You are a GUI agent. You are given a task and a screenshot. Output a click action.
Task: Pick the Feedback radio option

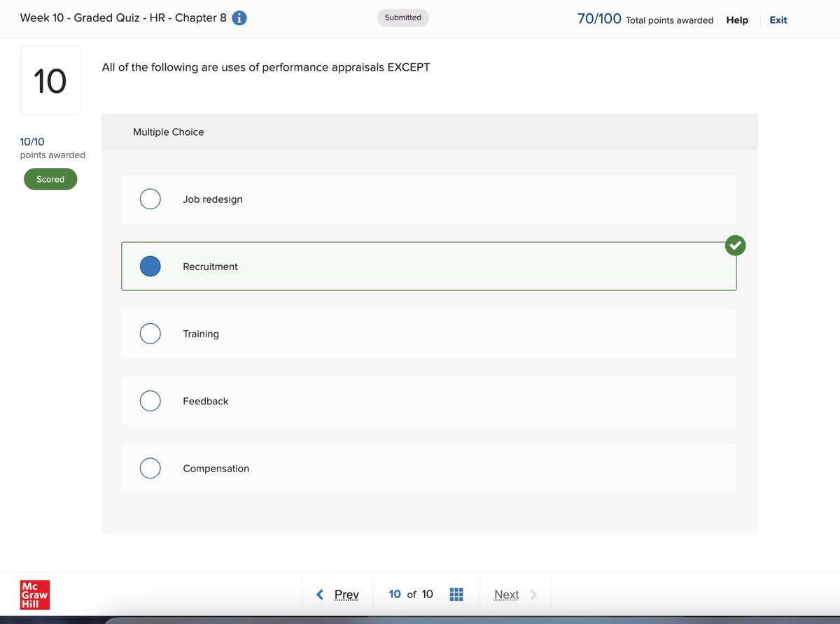click(150, 401)
